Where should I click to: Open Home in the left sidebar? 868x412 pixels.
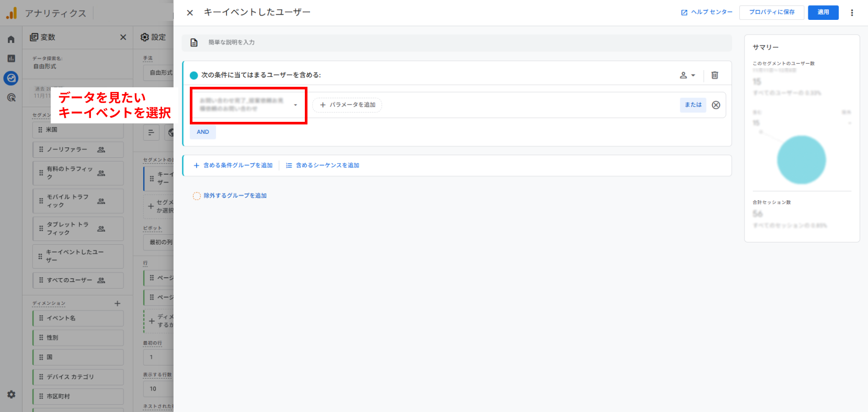click(11, 39)
